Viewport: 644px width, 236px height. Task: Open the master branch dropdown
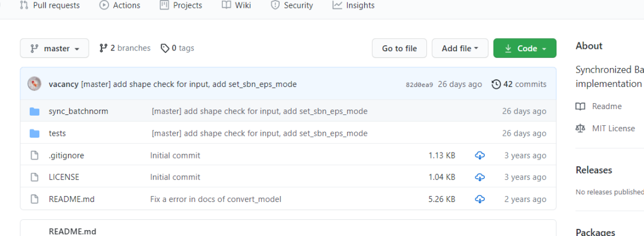55,48
